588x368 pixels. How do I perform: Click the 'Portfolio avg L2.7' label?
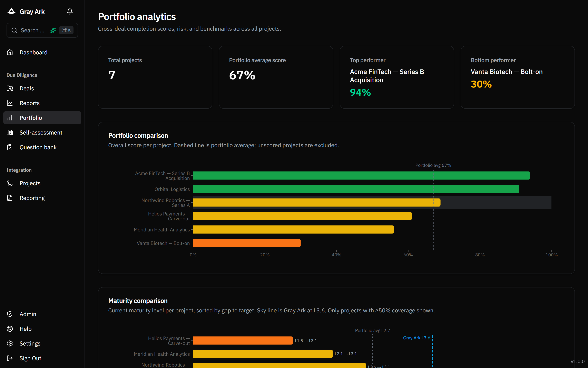[372, 331]
